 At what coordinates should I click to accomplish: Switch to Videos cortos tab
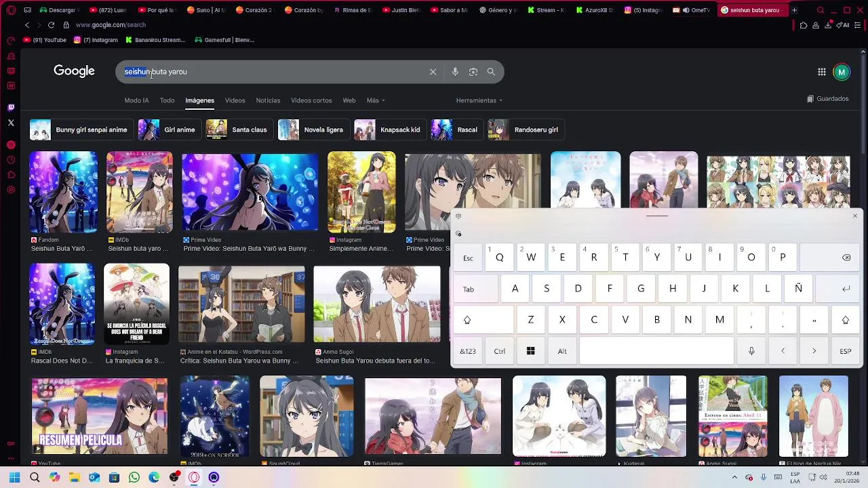click(x=311, y=100)
